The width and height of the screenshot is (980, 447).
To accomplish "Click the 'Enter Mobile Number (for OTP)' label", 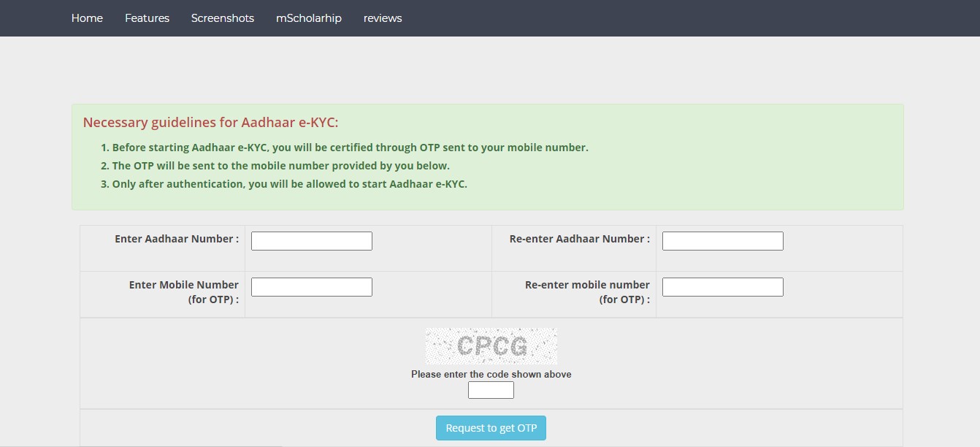I will 184,292.
